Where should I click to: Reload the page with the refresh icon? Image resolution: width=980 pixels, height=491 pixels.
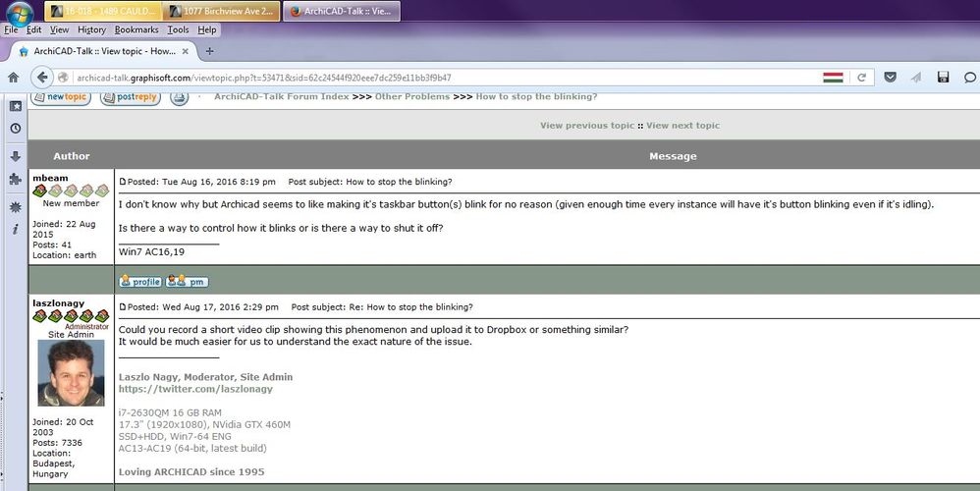point(862,78)
